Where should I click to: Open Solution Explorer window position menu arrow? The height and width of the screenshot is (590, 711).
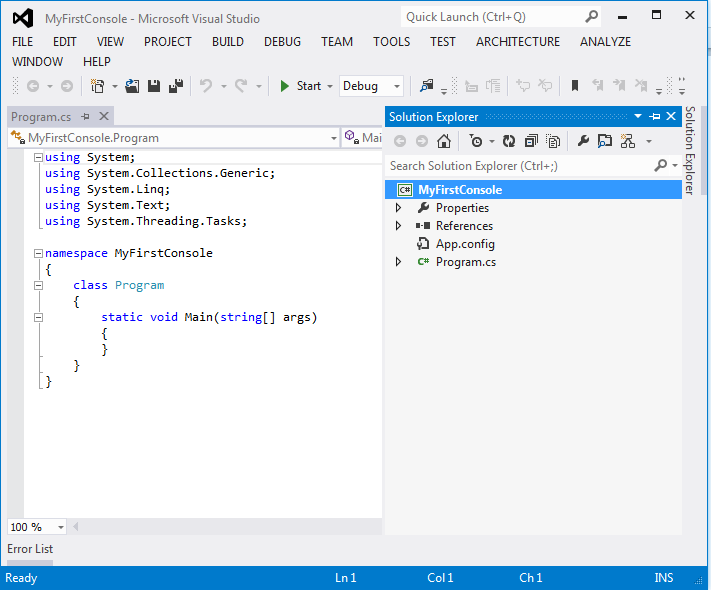pos(638,116)
